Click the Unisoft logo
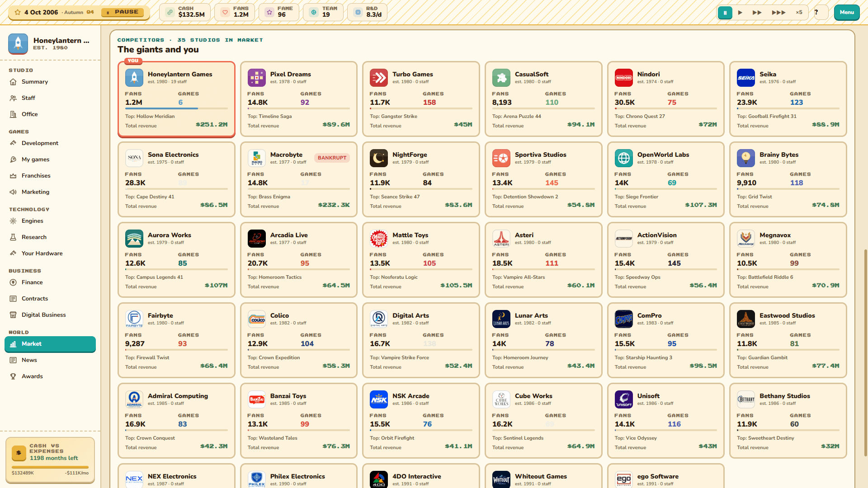868x488 pixels. 624,399
